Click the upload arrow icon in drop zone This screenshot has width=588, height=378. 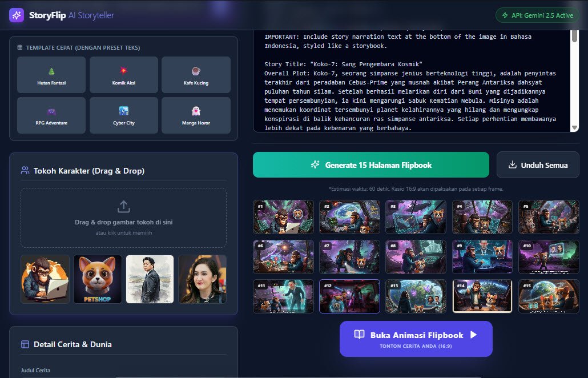pos(124,207)
